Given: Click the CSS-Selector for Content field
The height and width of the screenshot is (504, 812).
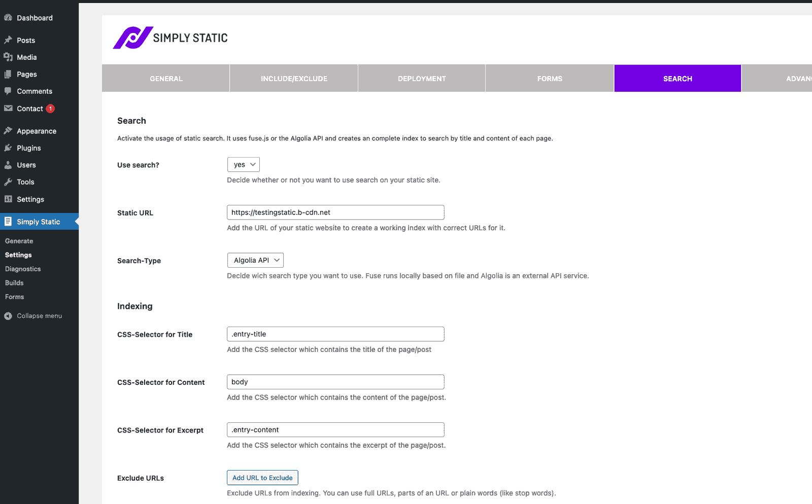Looking at the screenshot, I should [x=335, y=382].
